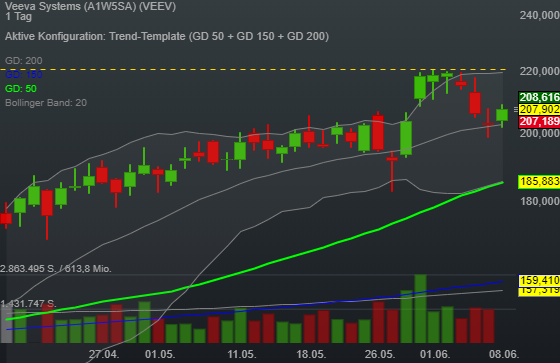Click the 159,410 GD 150 value tag
The image size is (560, 363).
pyautogui.click(x=539, y=280)
